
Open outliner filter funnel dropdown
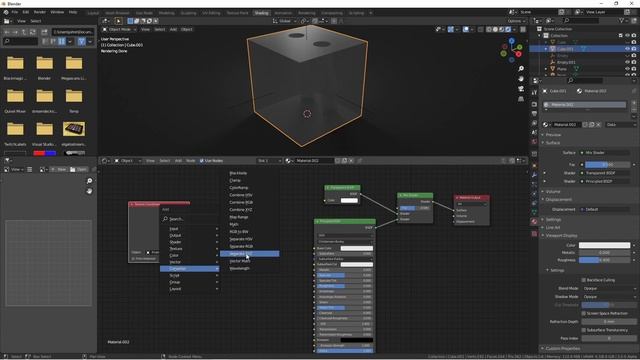[x=623, y=20]
